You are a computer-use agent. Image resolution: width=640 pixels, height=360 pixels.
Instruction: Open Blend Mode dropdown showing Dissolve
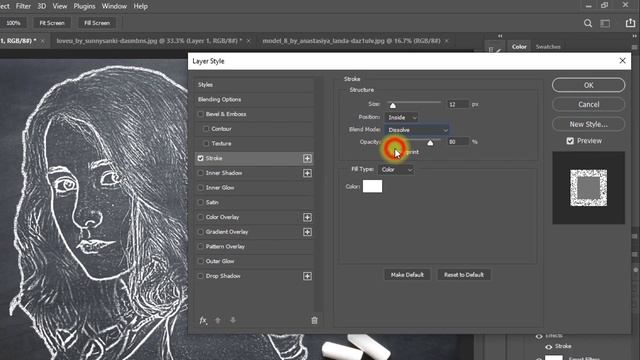click(x=416, y=130)
